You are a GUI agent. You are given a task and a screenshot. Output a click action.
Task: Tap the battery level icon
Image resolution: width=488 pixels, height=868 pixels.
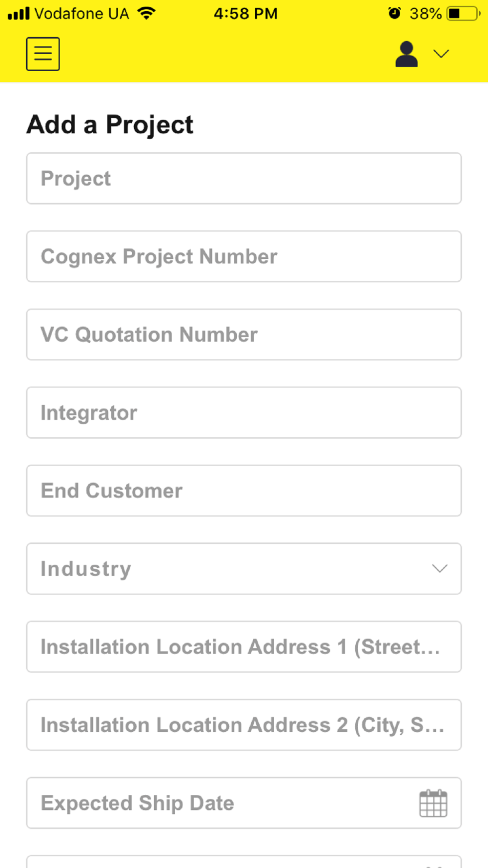click(463, 13)
